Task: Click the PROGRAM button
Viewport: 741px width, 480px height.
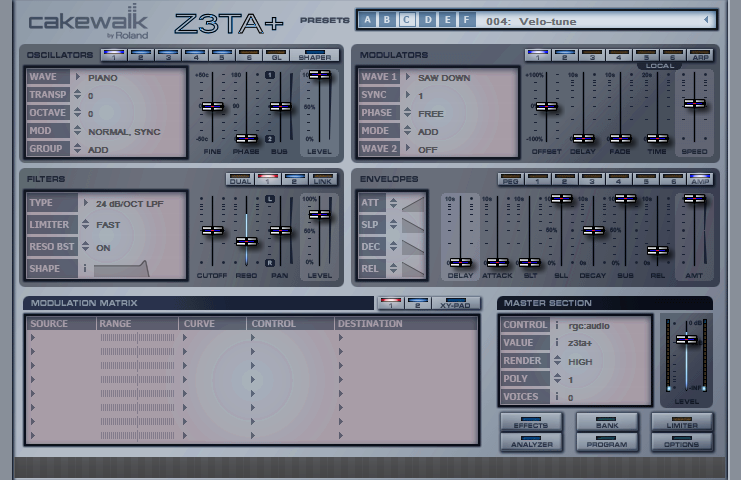Action: point(607,442)
